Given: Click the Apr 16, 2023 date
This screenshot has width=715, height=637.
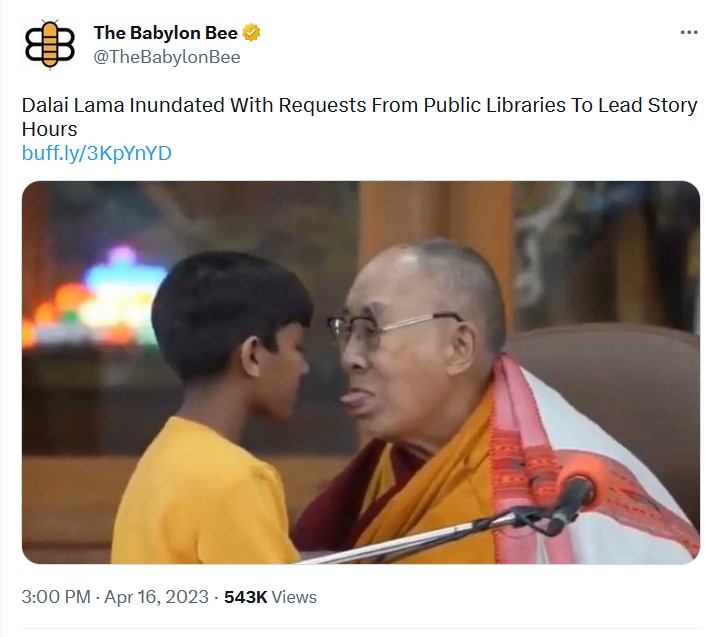Looking at the screenshot, I should 156,597.
